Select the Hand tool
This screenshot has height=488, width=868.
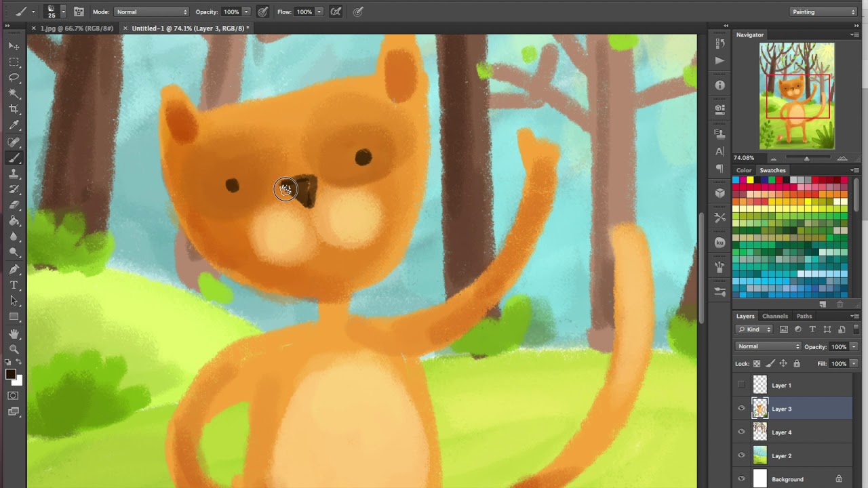point(14,333)
